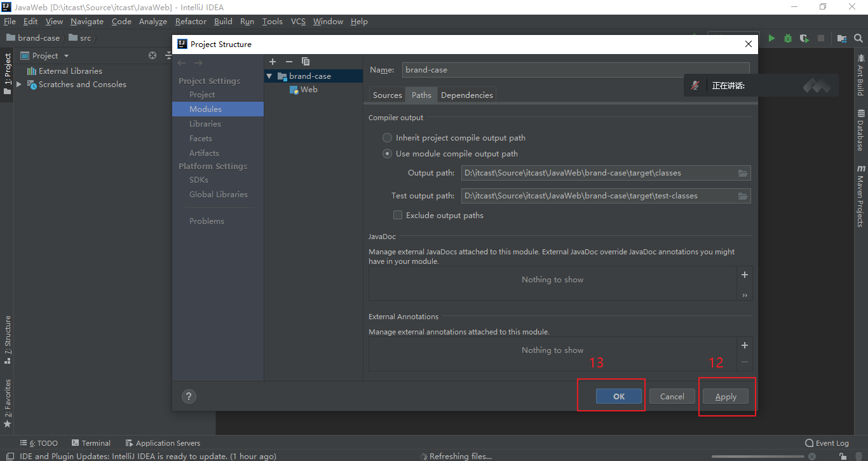Open the Refactor menu

tap(191, 21)
